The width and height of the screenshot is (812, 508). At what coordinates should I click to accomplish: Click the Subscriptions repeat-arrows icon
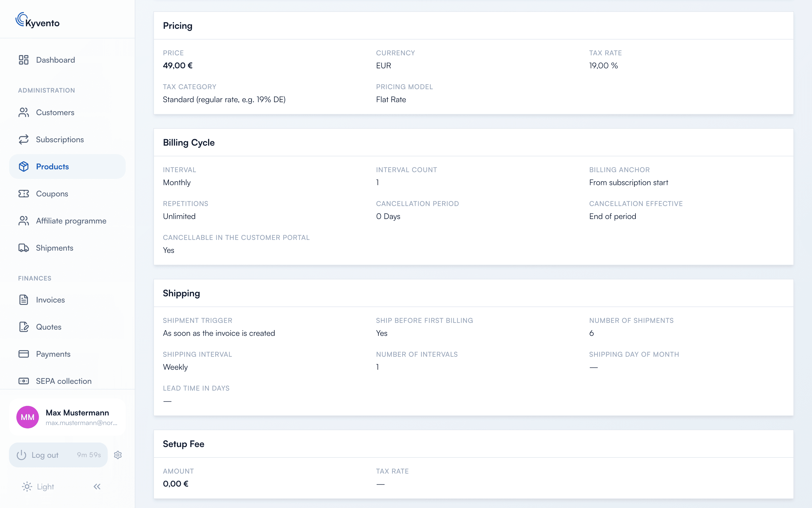(x=23, y=139)
